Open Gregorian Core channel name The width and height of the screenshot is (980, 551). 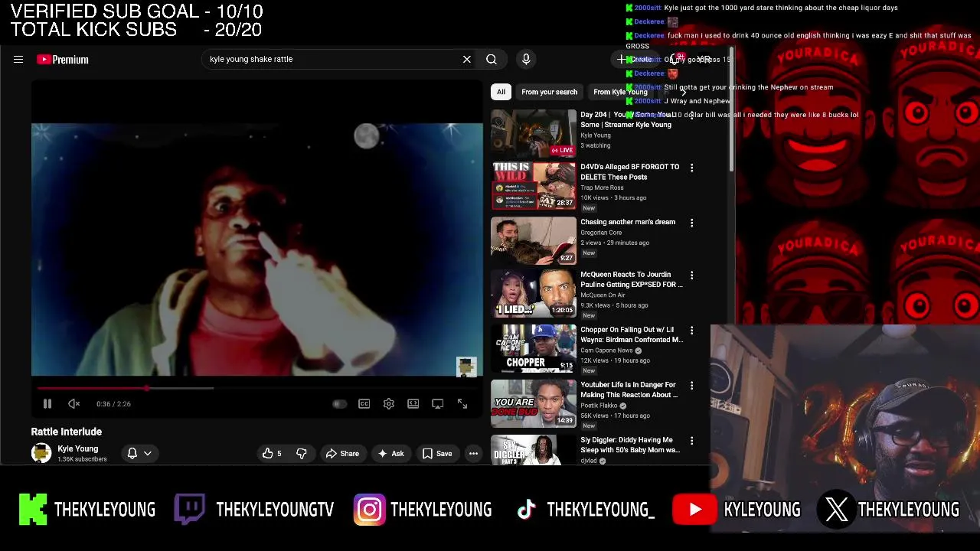pos(601,233)
